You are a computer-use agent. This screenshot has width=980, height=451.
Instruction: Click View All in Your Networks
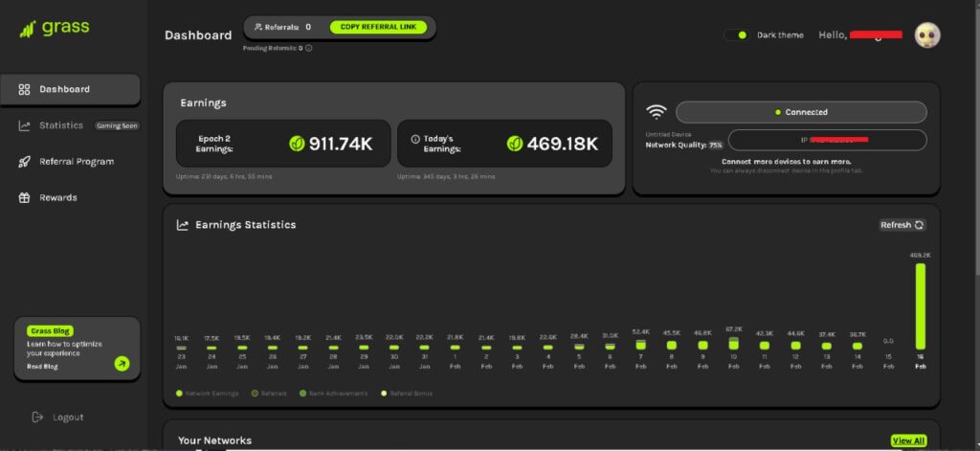coord(909,441)
